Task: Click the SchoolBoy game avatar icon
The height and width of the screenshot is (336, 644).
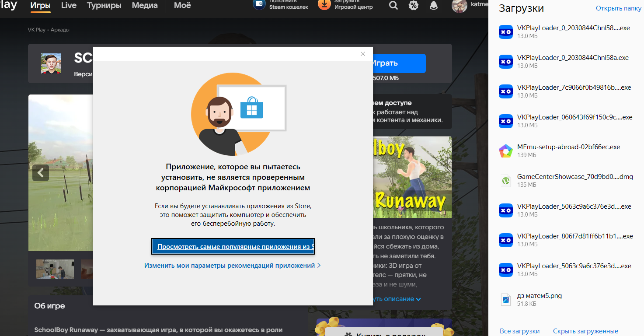Action: (51, 63)
